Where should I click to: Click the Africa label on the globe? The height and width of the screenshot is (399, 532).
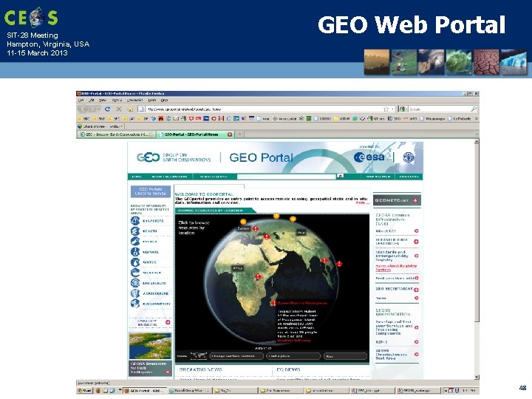237,268
